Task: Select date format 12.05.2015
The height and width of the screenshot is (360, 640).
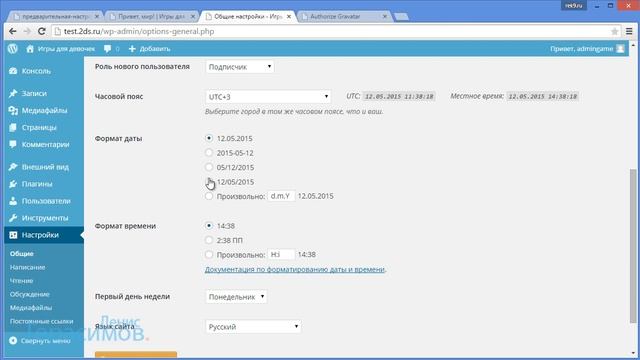Action: 209,138
